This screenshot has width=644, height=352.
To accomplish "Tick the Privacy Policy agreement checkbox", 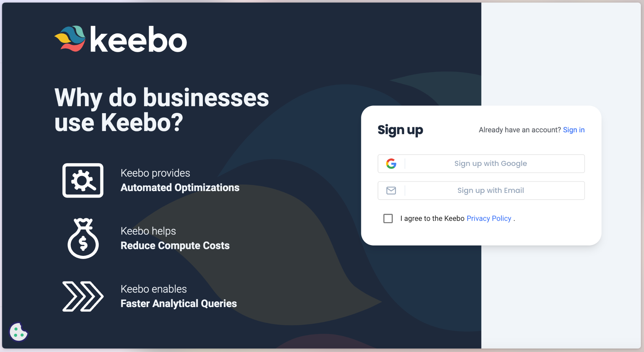I will (388, 218).
